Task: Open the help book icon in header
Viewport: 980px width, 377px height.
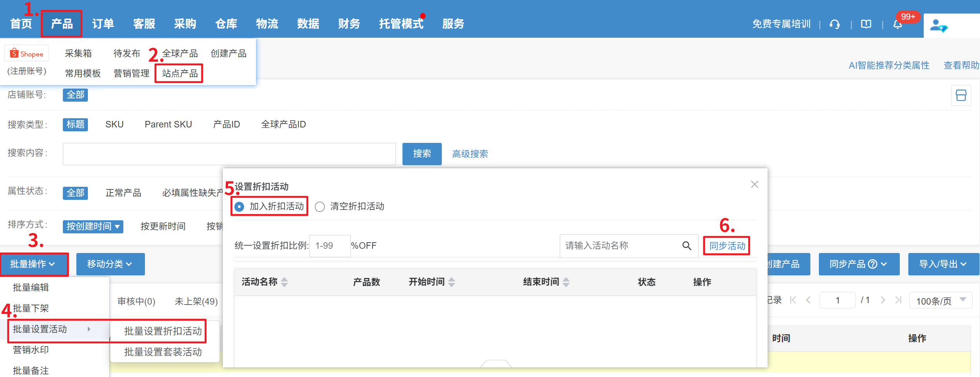Action: [x=866, y=24]
